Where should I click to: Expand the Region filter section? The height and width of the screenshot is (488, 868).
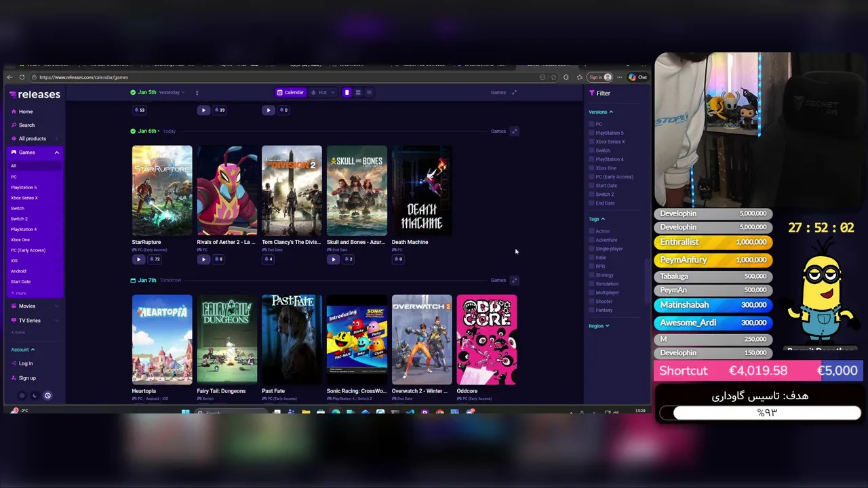(x=599, y=326)
